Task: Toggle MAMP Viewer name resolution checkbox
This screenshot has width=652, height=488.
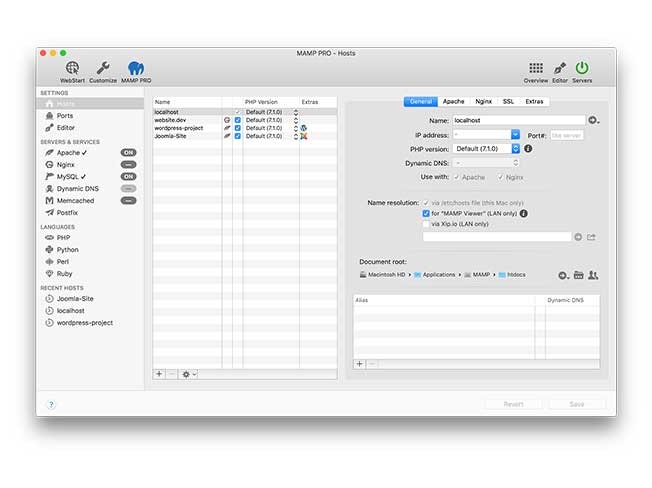Action: [x=426, y=214]
